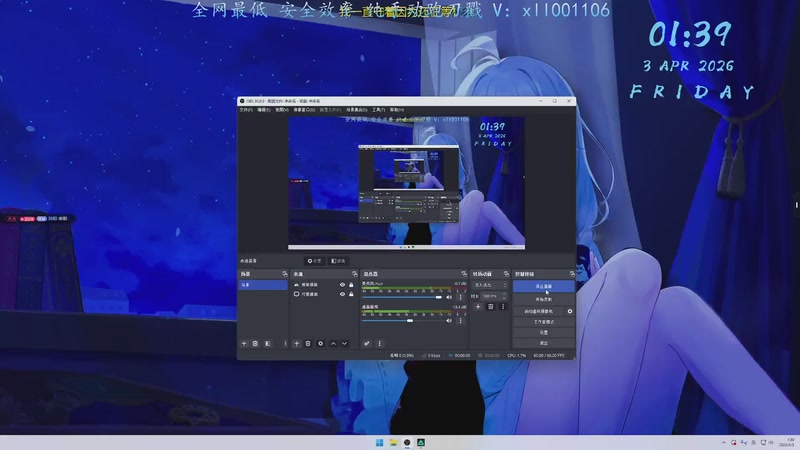Image resolution: width=800 pixels, height=450 pixels.
Task: Open the audio mixer footer kebab menu
Action: 379,343
